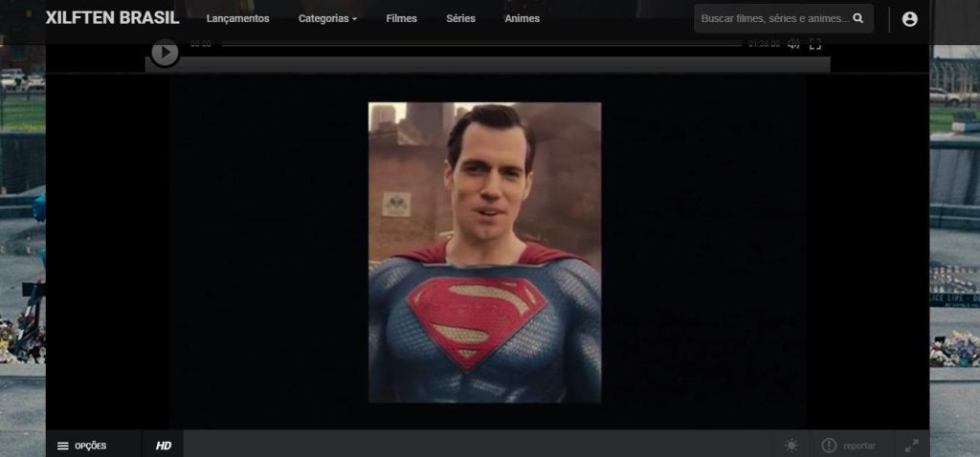Expand player with the diagonal arrows icon
980x457 pixels.
click(912, 446)
